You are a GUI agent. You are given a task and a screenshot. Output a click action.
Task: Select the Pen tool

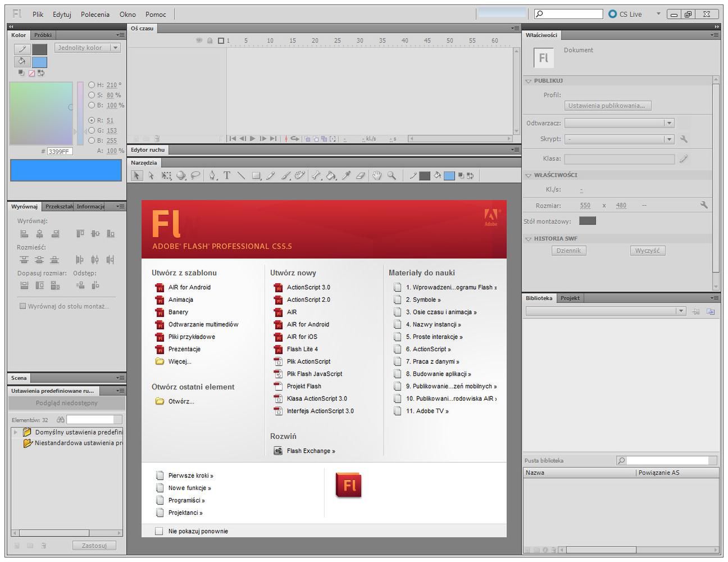click(212, 176)
